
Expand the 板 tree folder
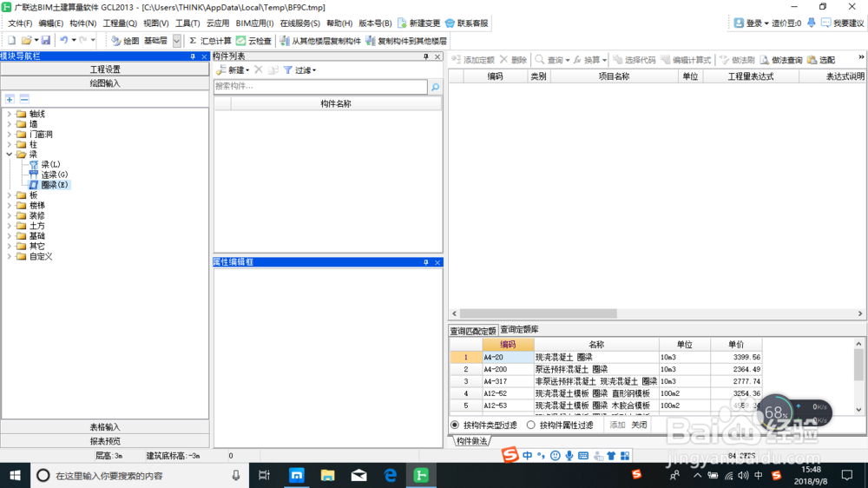tap(9, 195)
